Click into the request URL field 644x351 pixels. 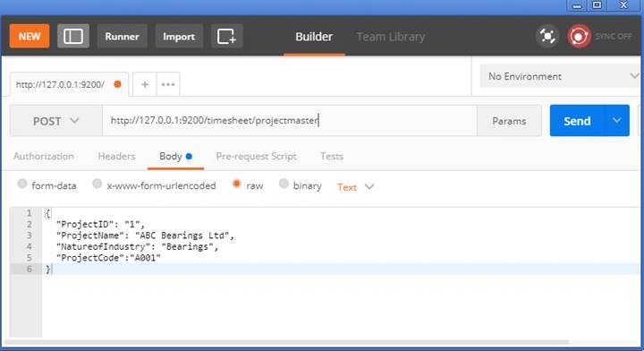click(290, 120)
